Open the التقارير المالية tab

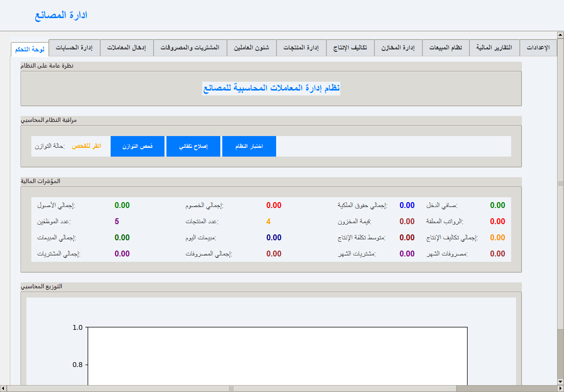click(494, 48)
